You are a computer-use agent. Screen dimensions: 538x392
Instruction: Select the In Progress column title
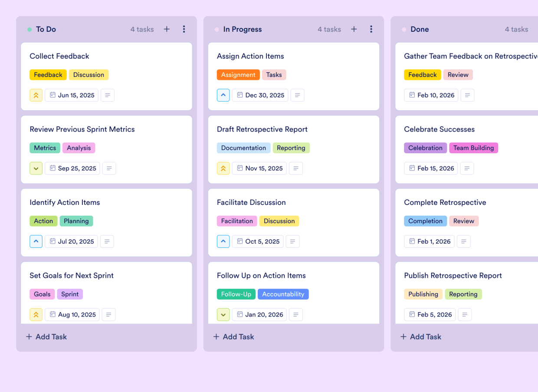click(243, 29)
